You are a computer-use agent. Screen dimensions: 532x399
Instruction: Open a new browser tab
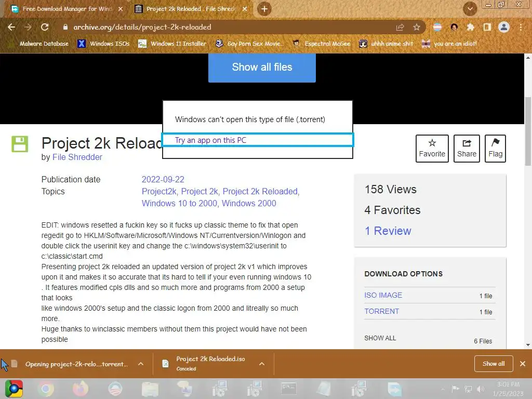coord(264,9)
